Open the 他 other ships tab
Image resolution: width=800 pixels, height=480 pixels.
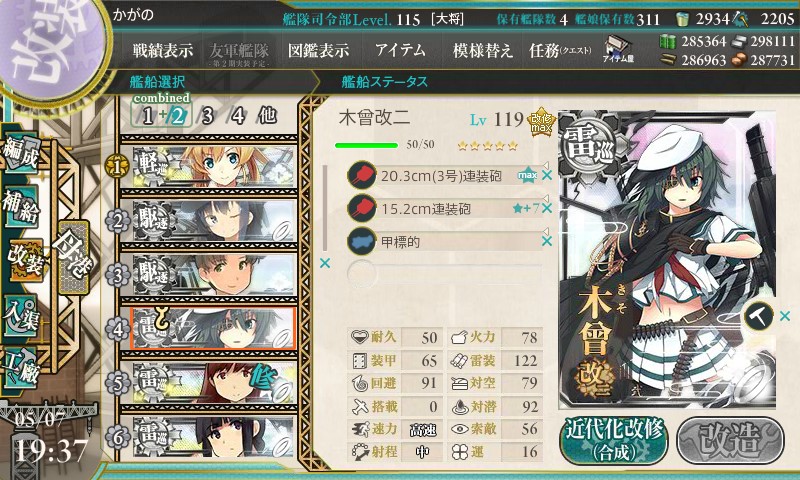pos(267,115)
